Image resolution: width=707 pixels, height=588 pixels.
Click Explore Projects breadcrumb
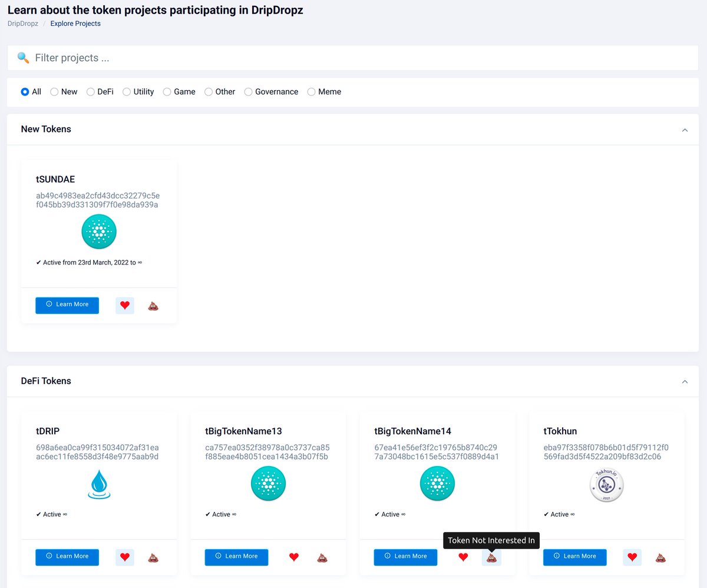[x=75, y=24]
